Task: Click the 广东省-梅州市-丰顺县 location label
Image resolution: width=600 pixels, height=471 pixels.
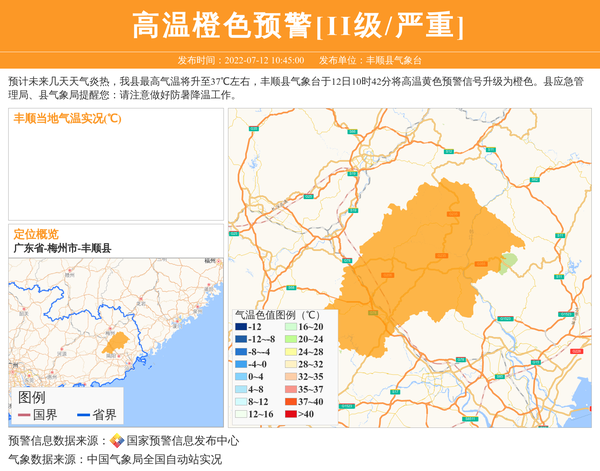Action: (62, 248)
